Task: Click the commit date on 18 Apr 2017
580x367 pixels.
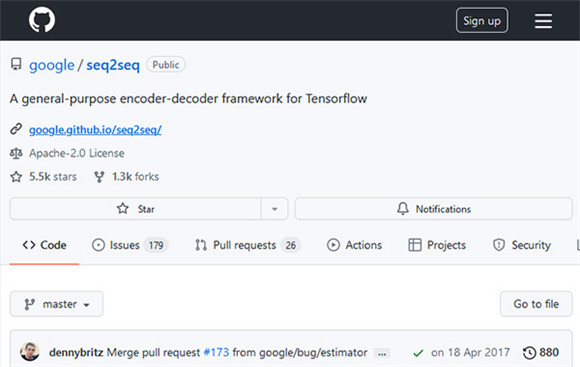Action: tap(471, 352)
